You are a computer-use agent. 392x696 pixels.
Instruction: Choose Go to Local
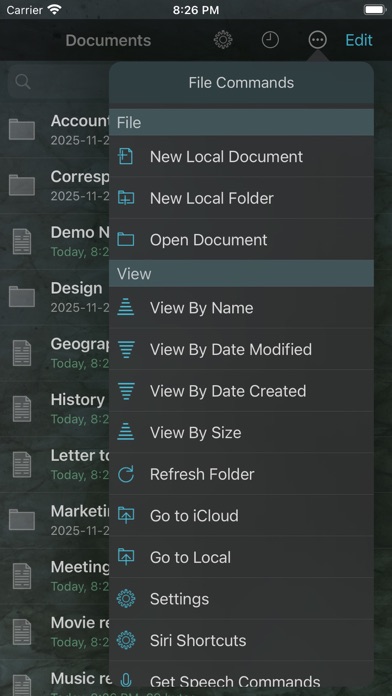[242, 557]
